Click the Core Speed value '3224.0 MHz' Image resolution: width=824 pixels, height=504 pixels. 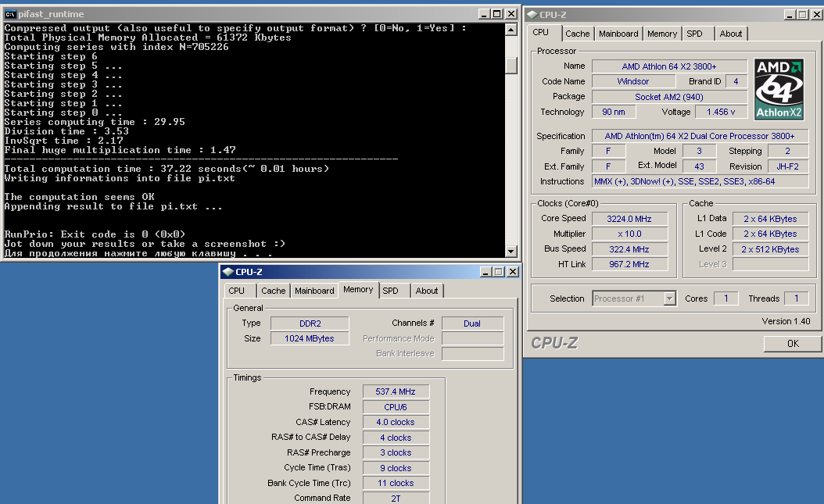pyautogui.click(x=629, y=219)
